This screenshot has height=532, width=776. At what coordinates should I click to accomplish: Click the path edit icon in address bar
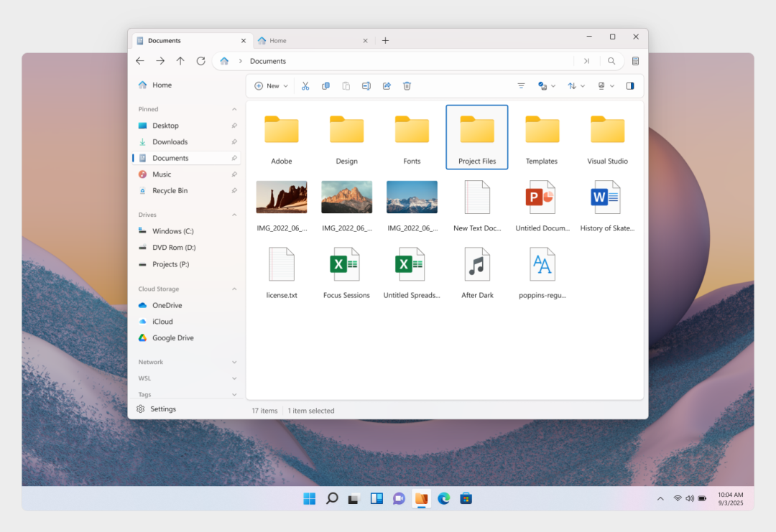[586, 61]
